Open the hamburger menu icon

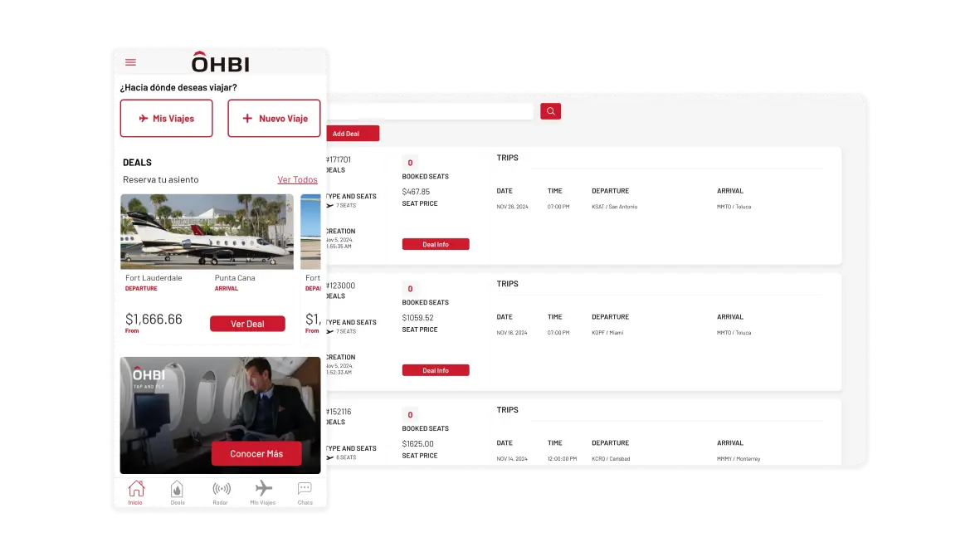point(130,62)
